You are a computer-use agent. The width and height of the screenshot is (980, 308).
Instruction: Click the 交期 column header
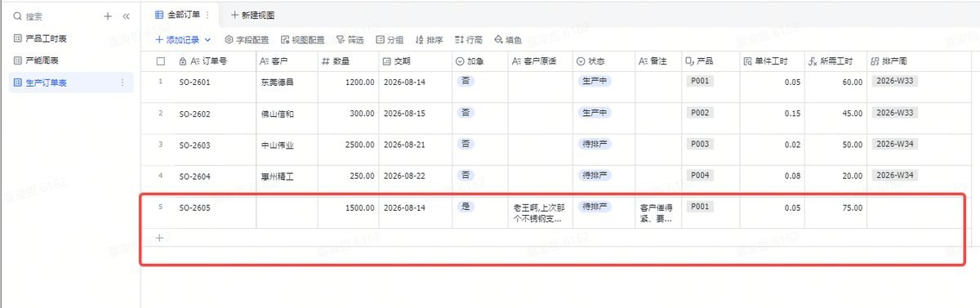414,61
